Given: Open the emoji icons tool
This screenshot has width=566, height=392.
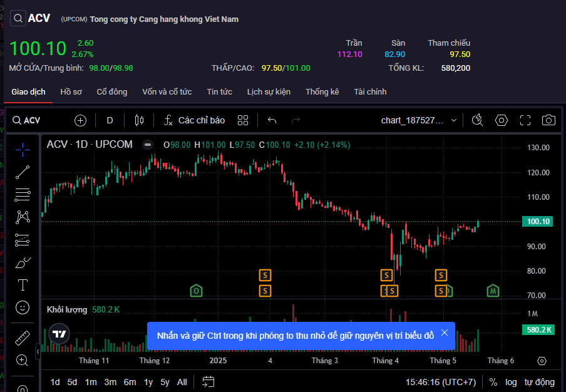Looking at the screenshot, I should click(23, 307).
